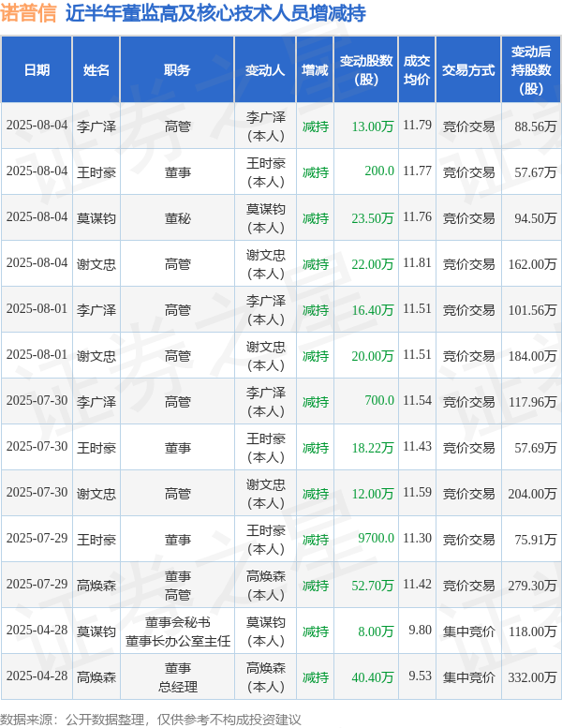The width and height of the screenshot is (562, 728).
Task: Click the 162.00万 holdings value
Action: (x=532, y=264)
